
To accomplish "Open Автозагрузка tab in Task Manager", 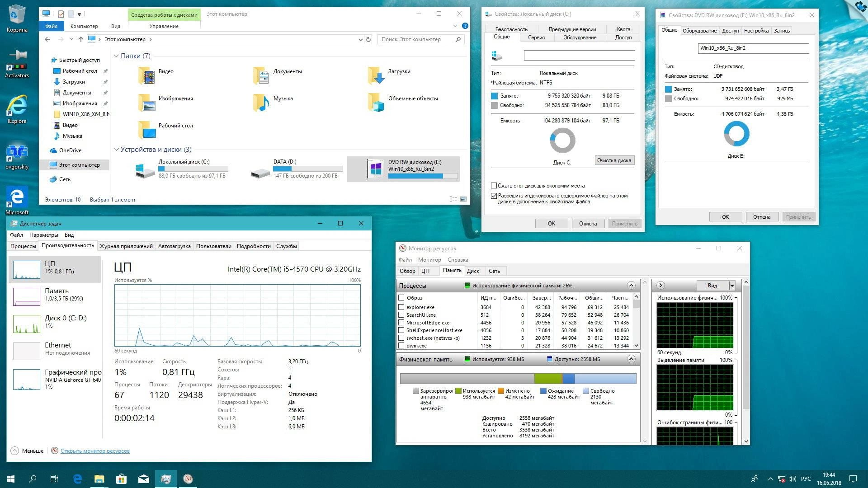I will click(x=175, y=246).
